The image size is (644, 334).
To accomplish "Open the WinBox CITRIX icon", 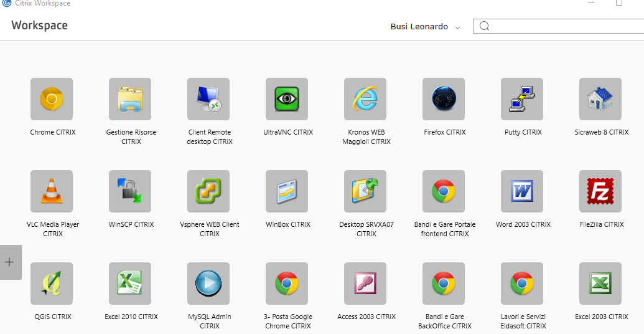I will pyautogui.click(x=287, y=191).
